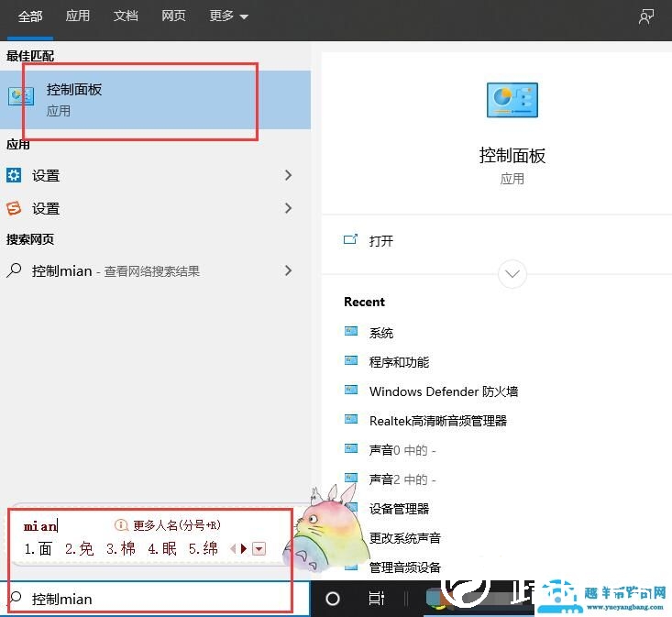The width and height of the screenshot is (672, 617).
Task: Open recent Windows Defender 防火墙
Action: pos(444,391)
